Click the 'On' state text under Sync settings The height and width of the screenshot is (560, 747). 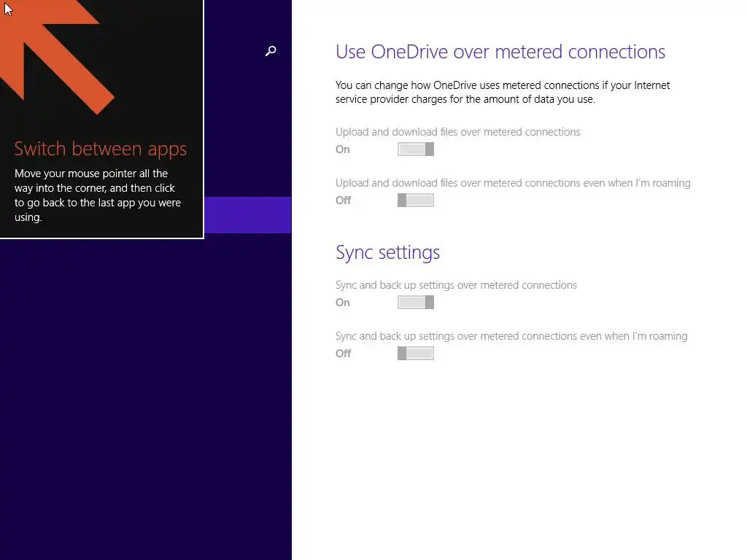point(343,303)
